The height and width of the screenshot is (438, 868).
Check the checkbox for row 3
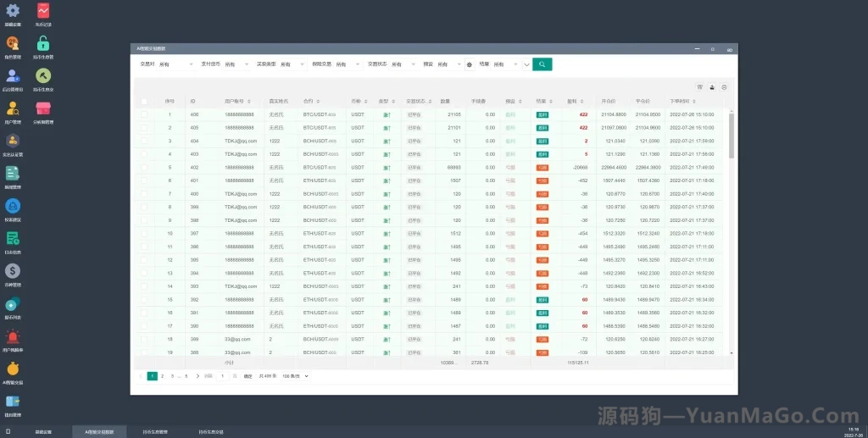[144, 141]
